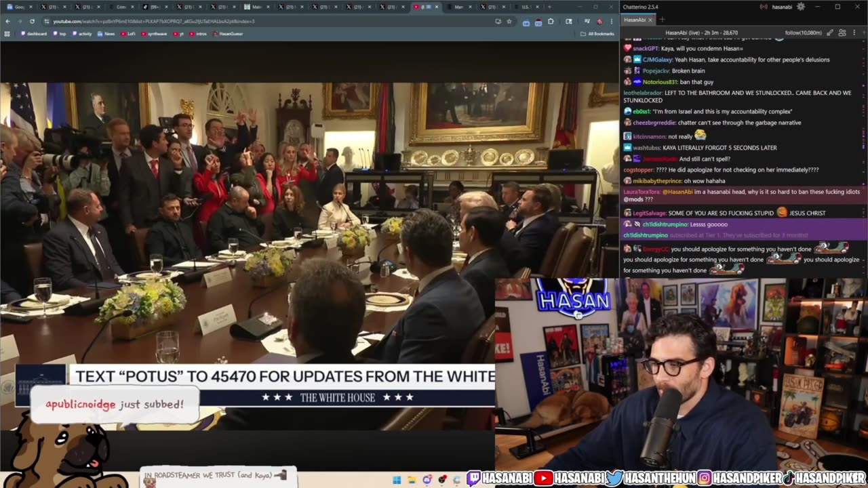Image resolution: width=868 pixels, height=488 pixels.
Task: Open the HasanGuessr bookmark
Action: coord(228,33)
